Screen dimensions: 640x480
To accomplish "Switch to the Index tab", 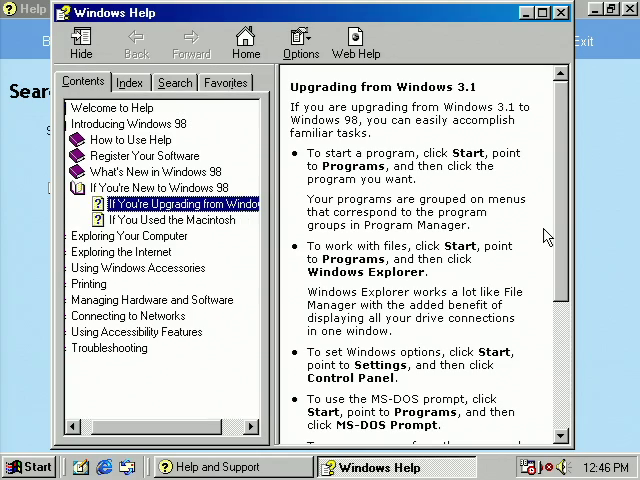I will click(129, 83).
